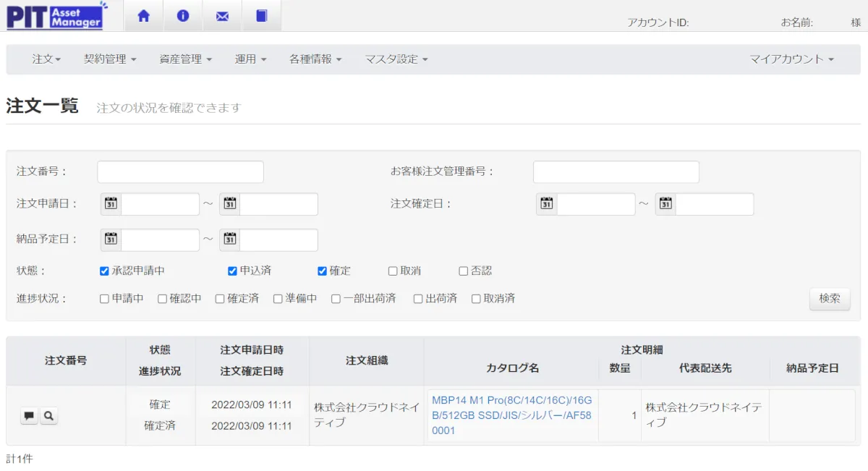Image resolution: width=868 pixels, height=471 pixels.
Task: Open the manual book icon
Action: [x=261, y=16]
